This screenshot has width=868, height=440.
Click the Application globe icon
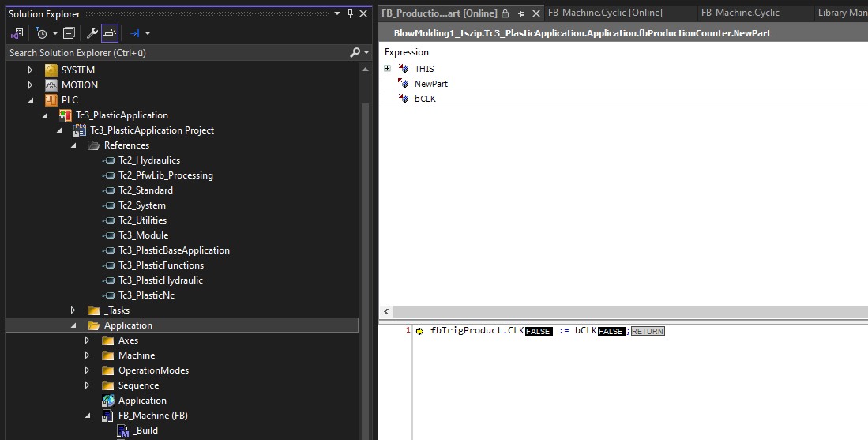108,401
